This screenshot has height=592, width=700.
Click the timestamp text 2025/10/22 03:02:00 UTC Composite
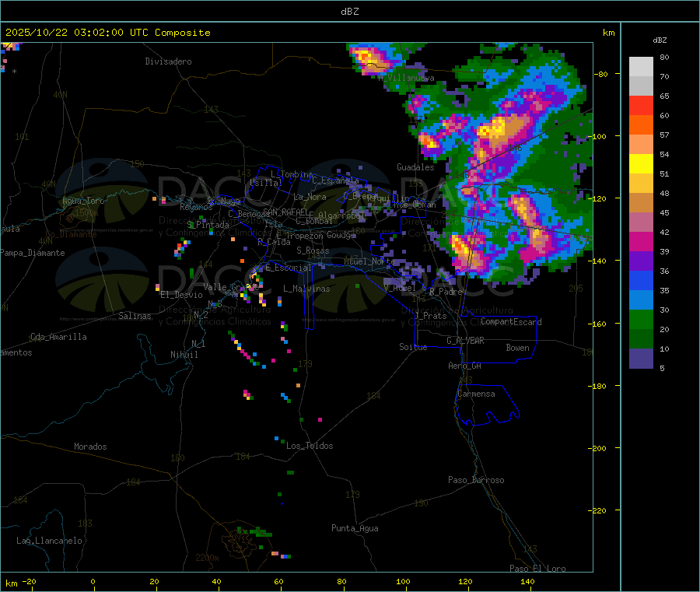pos(108,33)
